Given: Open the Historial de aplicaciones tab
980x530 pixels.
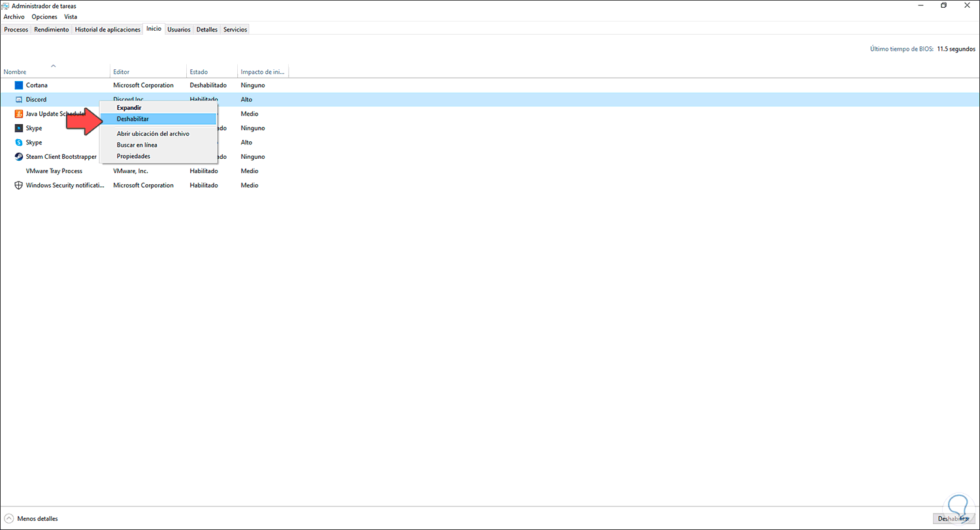Looking at the screenshot, I should click(x=108, y=29).
